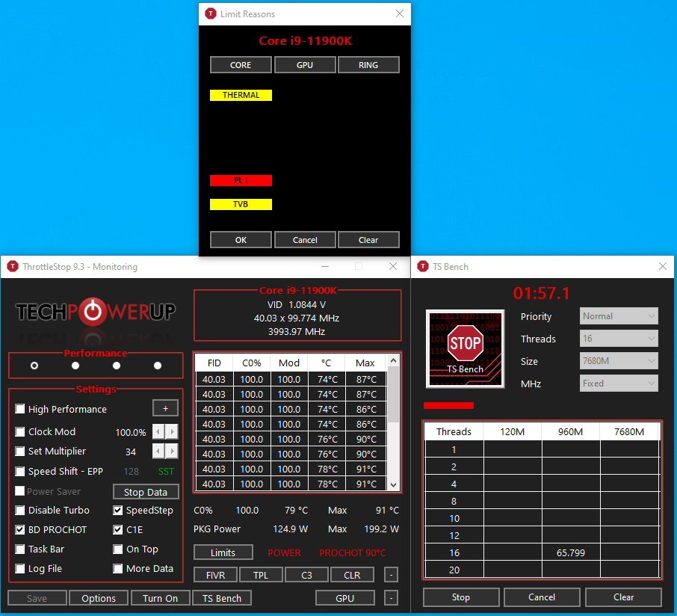The width and height of the screenshot is (677, 616).
Task: Select the second Performance profile radio
Action: pos(75,366)
